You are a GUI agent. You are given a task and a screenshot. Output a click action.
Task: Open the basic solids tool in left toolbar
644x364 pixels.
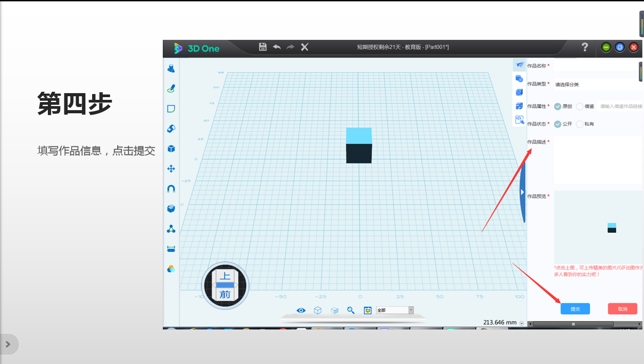(171, 69)
